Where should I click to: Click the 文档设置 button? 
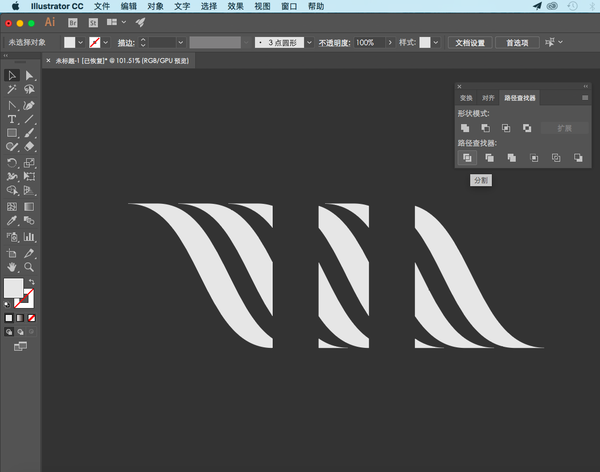469,43
